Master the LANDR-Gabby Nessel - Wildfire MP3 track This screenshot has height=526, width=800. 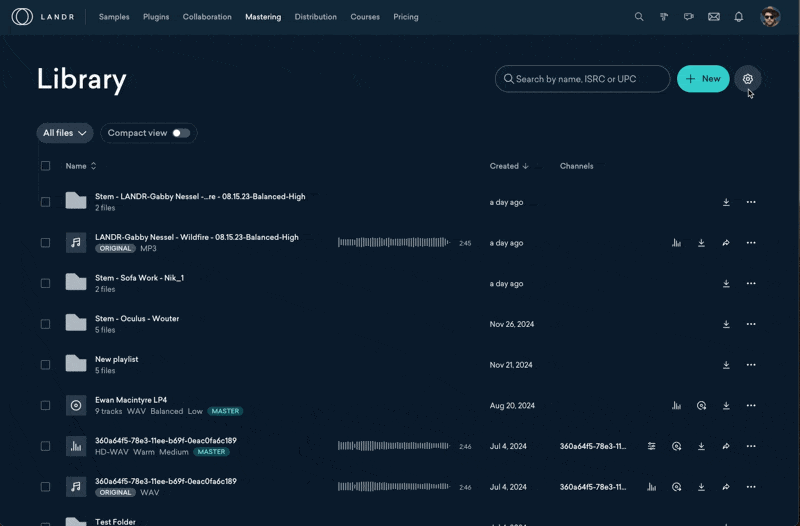tap(677, 243)
